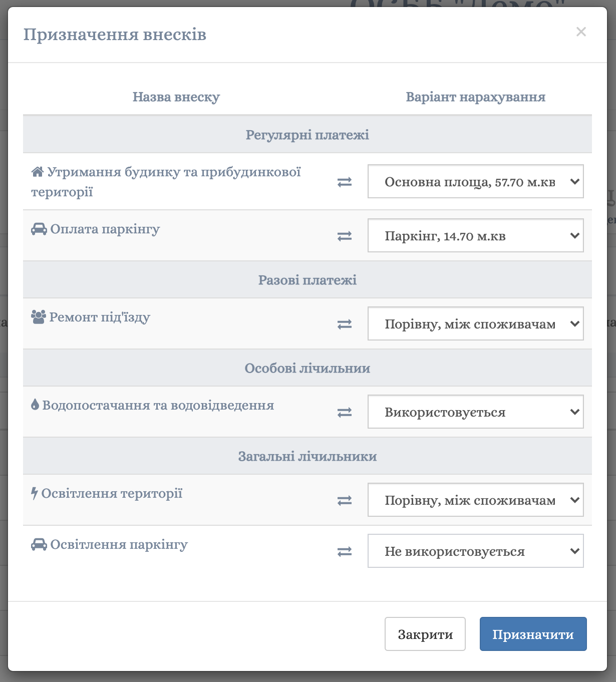Click swap arrows icon in Ремонт під'їзду row
616x682 pixels.
coord(345,324)
